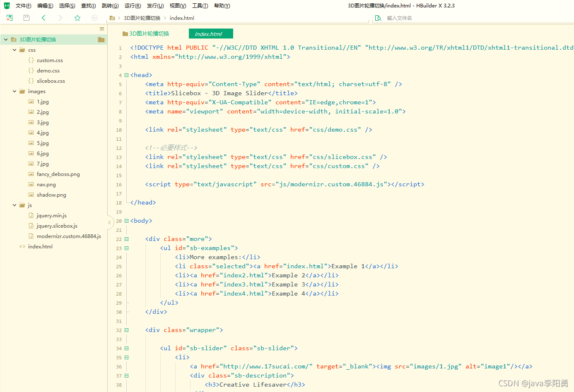Click folder icon right of project root row

pyautogui.click(x=101, y=39)
